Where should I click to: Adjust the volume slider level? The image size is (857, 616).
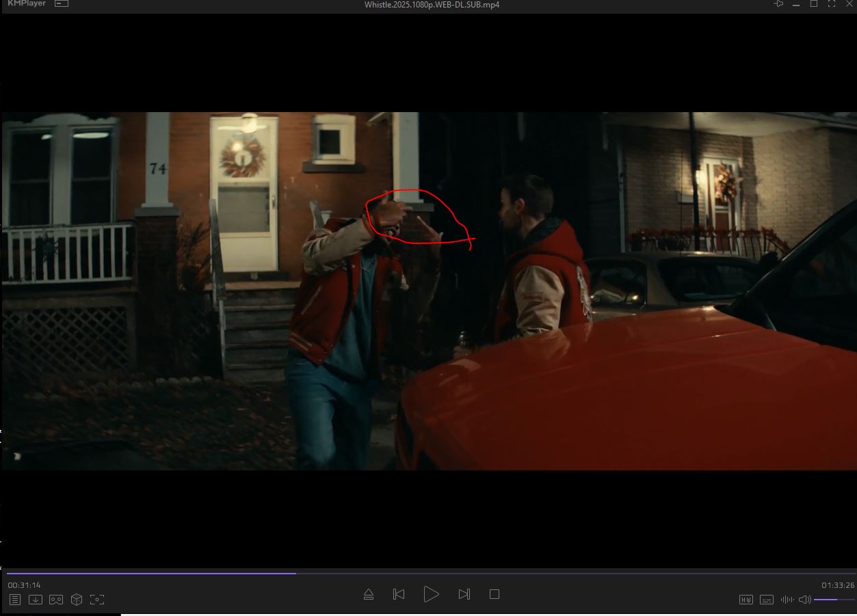click(834, 600)
